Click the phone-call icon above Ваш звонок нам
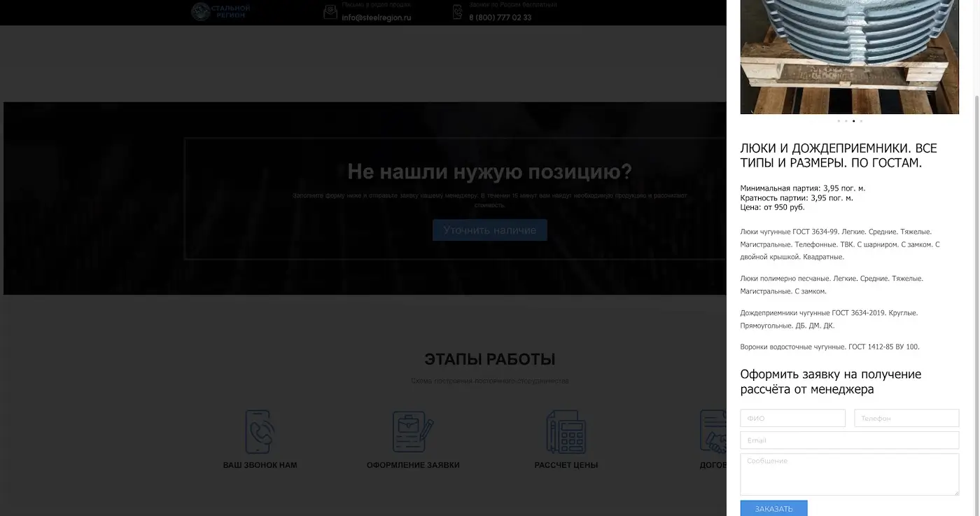Image resolution: width=980 pixels, height=516 pixels. (x=259, y=432)
